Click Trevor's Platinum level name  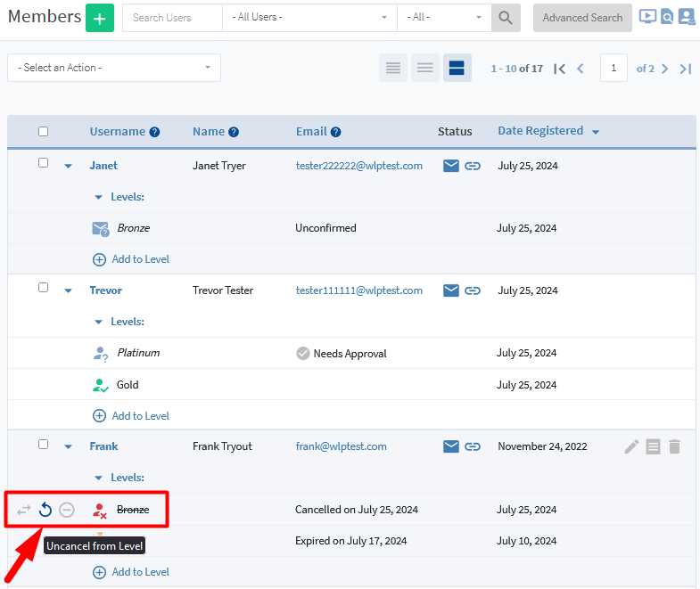point(138,353)
